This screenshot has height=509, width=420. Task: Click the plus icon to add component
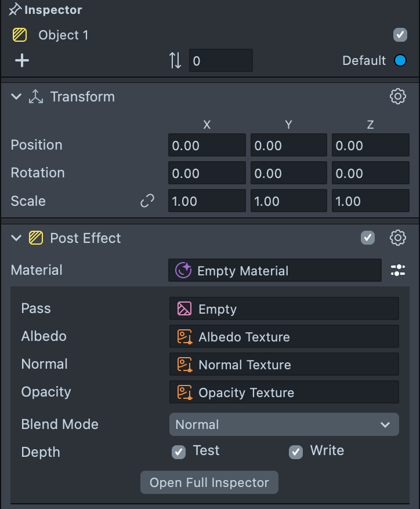[x=22, y=60]
